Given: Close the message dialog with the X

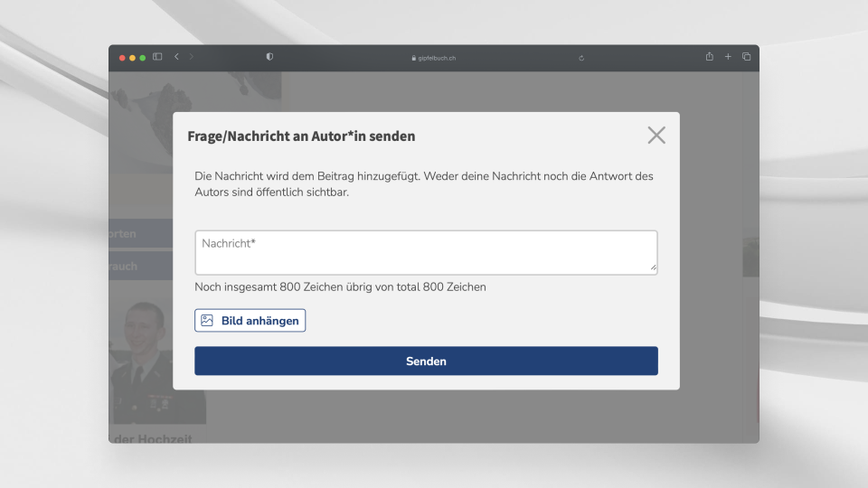Looking at the screenshot, I should (656, 136).
